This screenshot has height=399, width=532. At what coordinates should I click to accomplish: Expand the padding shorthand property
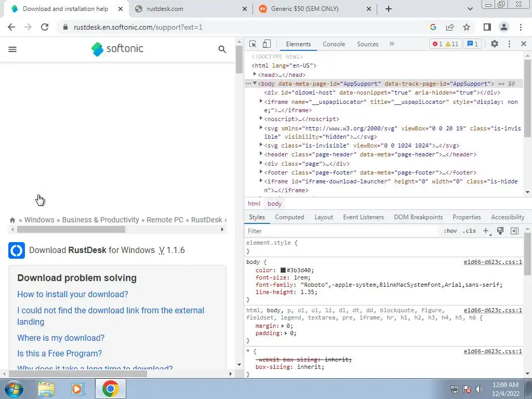[x=286, y=334]
